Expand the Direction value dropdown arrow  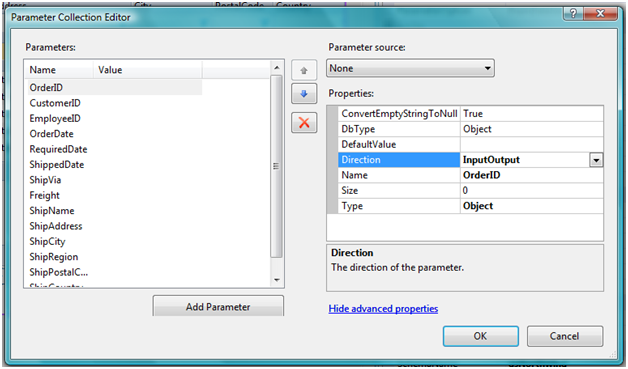click(596, 160)
